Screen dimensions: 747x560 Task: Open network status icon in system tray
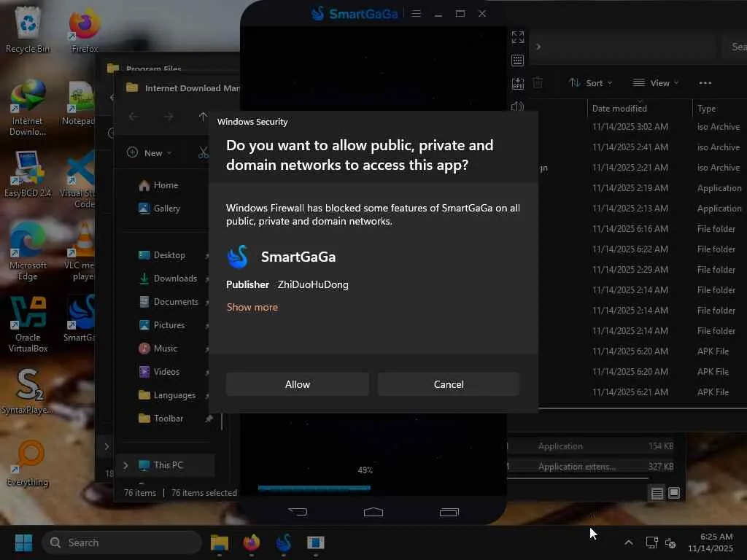pyautogui.click(x=651, y=542)
